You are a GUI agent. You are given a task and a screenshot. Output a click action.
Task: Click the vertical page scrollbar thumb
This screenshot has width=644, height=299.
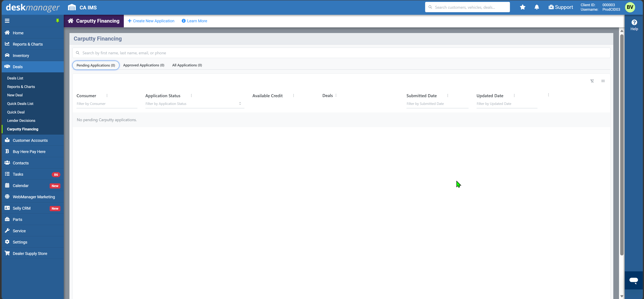tap(622, 145)
